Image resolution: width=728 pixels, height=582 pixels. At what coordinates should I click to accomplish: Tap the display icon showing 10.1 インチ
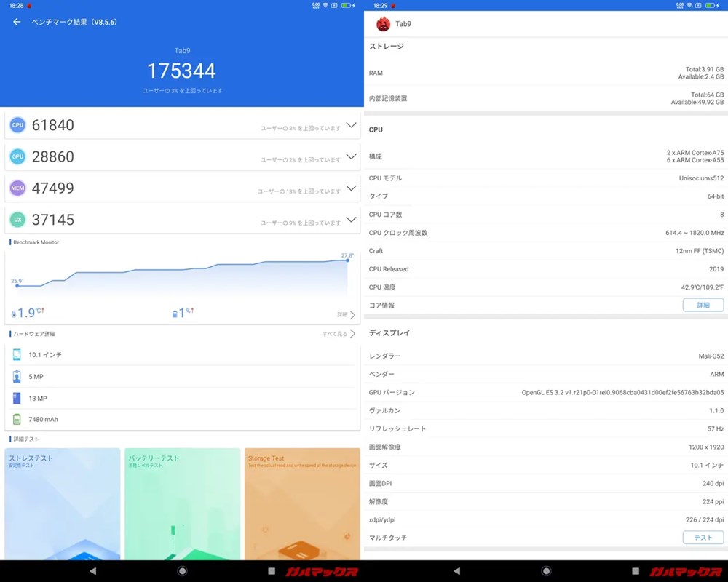point(16,356)
